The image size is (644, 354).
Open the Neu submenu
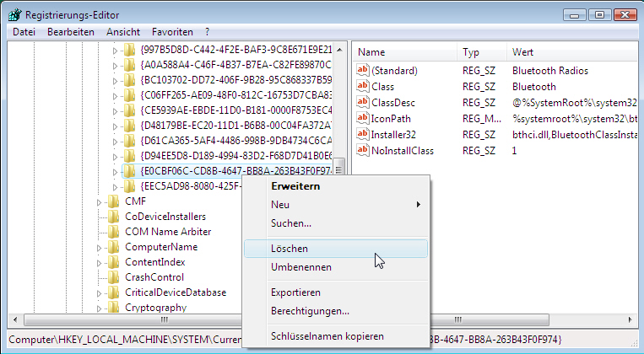click(336, 205)
